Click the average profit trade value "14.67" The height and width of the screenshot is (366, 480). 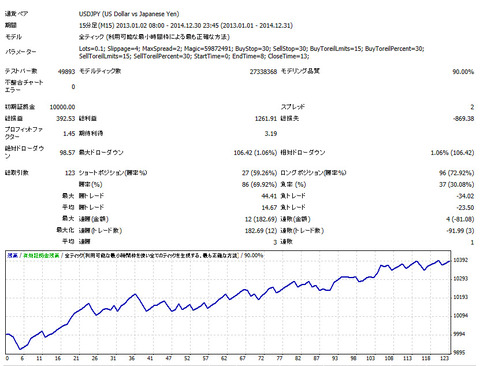pos(269,208)
